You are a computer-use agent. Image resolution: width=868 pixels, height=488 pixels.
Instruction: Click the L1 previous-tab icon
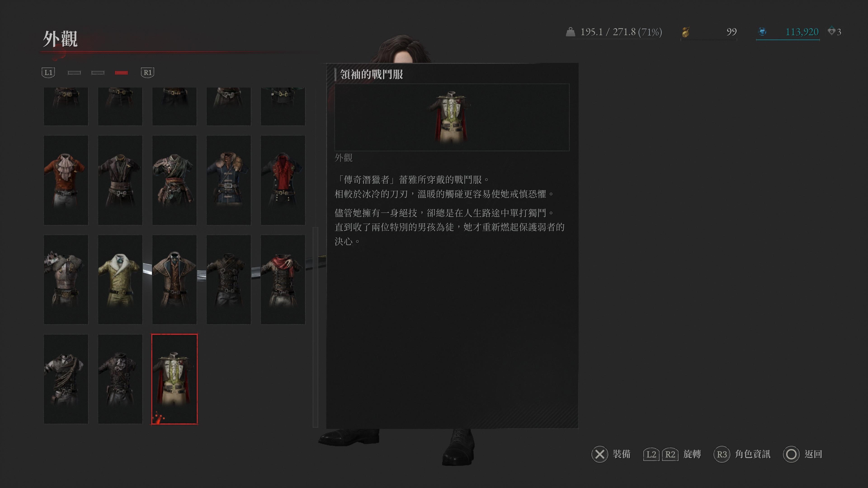(x=48, y=72)
